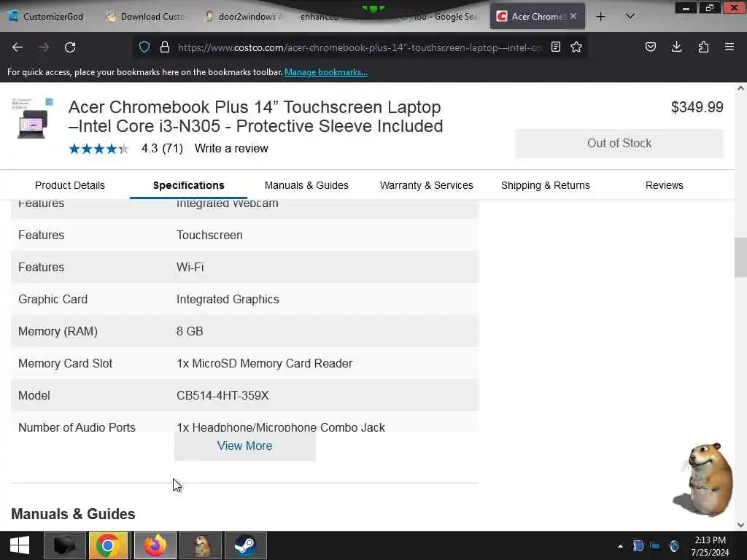Switch to the Download Custo tab

[147, 17]
